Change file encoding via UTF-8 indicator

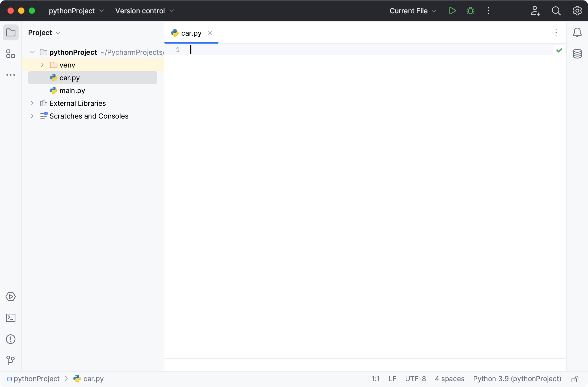pyautogui.click(x=415, y=378)
